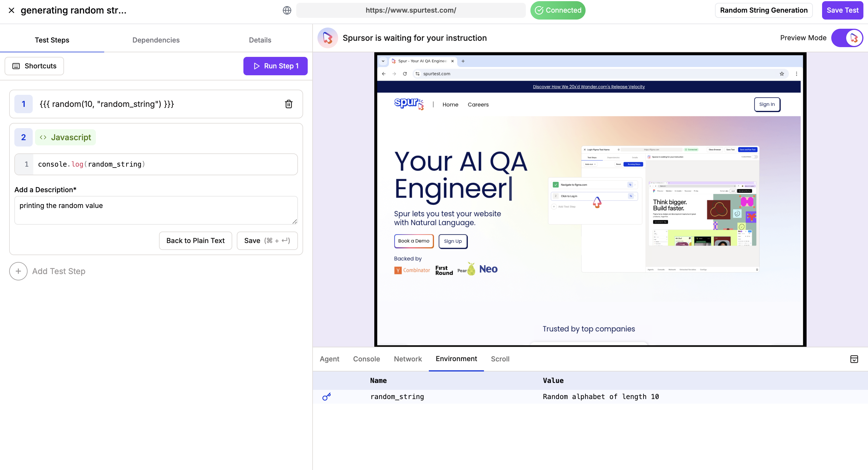
Task: Open the browser three-dot menu
Action: 796,74
